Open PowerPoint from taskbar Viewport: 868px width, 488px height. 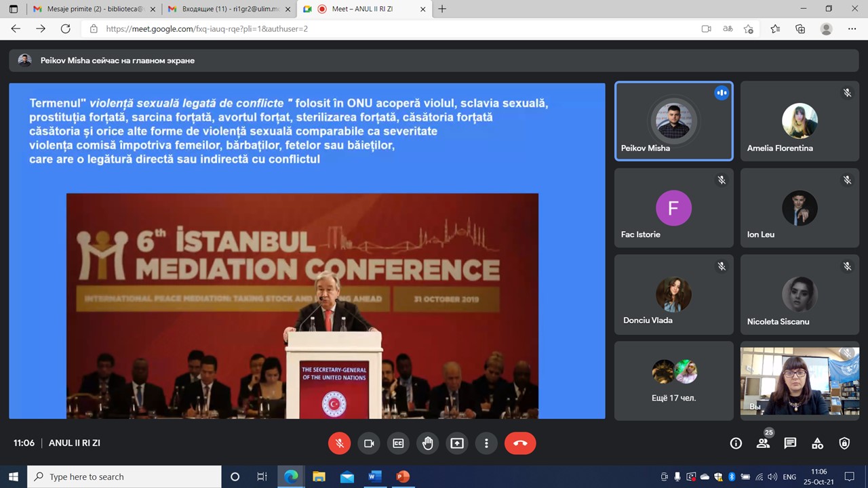pyautogui.click(x=402, y=476)
